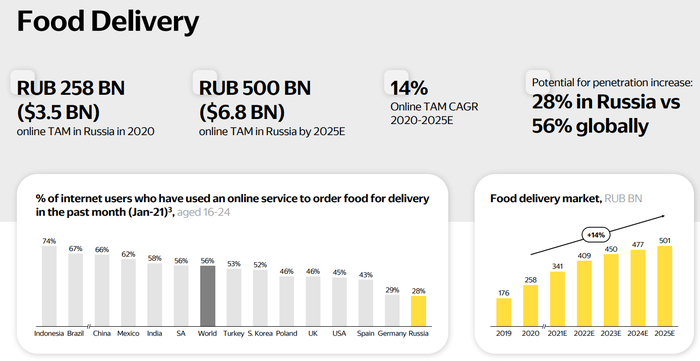700x361 pixels.
Task: Click the Brazil 67% bar
Action: pos(75,290)
